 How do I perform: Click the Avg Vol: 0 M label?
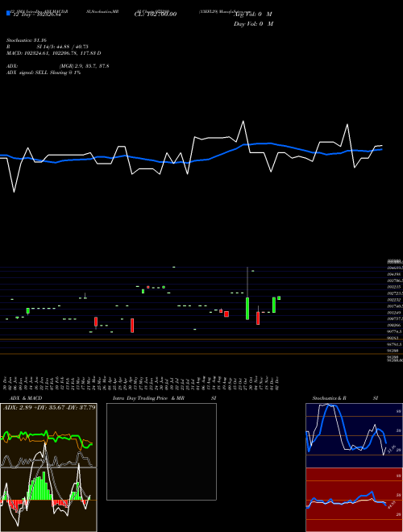(253, 15)
